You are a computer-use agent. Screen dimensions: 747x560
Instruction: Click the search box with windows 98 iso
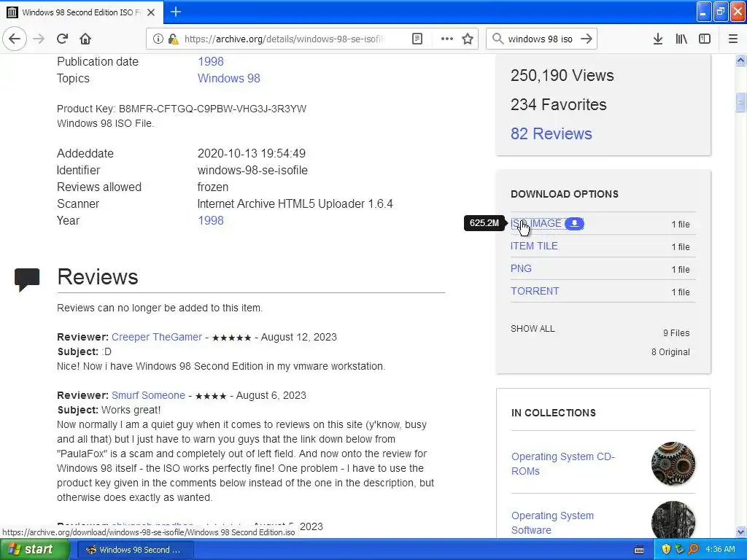541,39
